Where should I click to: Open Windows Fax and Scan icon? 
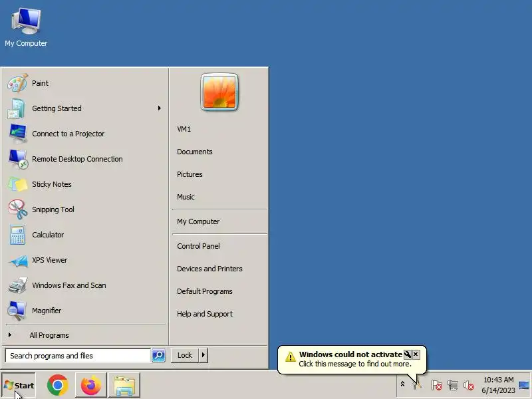[18, 285]
